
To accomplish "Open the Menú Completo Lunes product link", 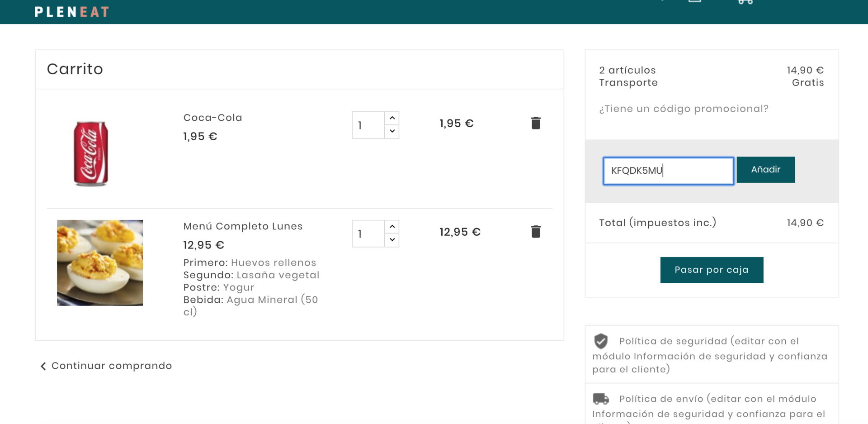I will click(243, 226).
